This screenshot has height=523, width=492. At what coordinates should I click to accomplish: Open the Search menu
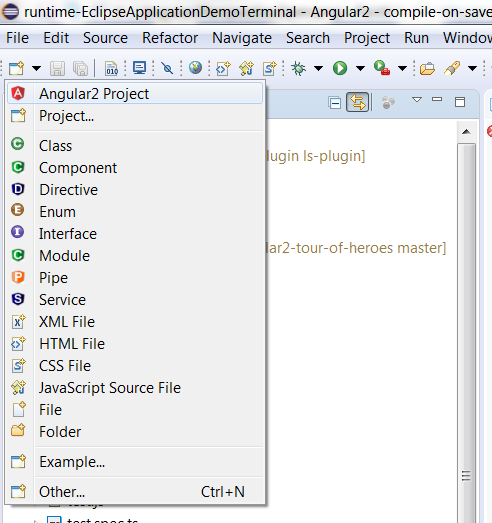tap(308, 38)
